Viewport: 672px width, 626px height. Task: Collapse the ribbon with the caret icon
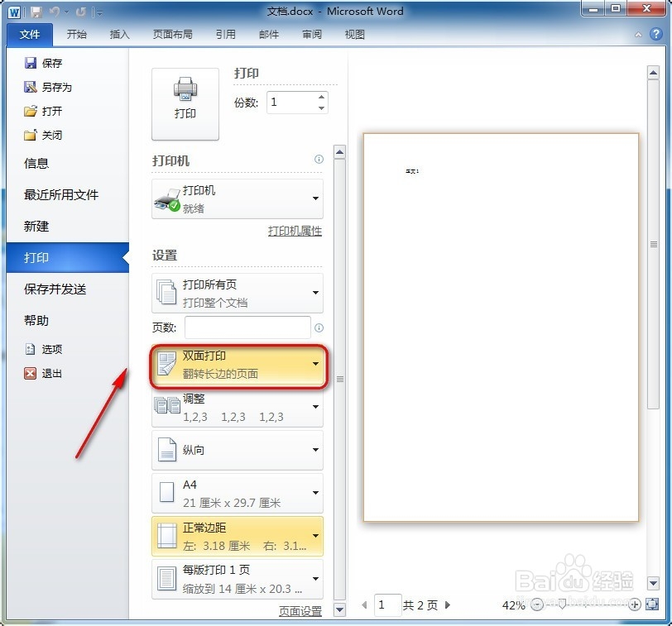click(638, 35)
